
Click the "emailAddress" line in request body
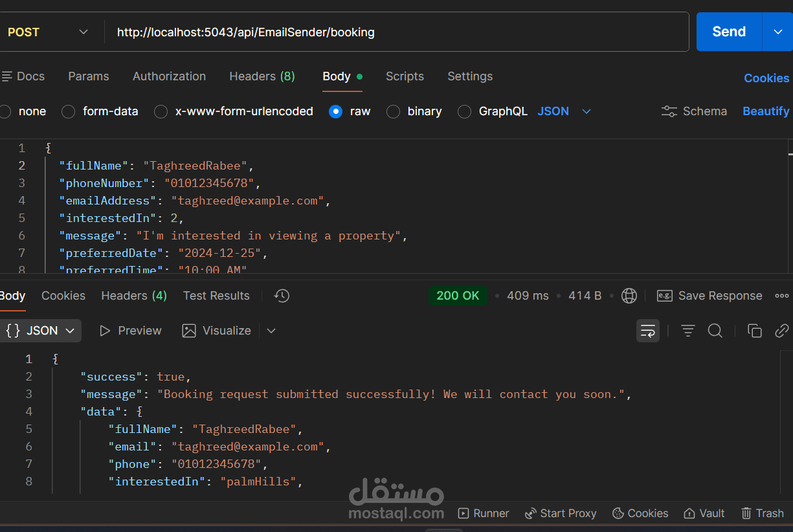click(195, 201)
